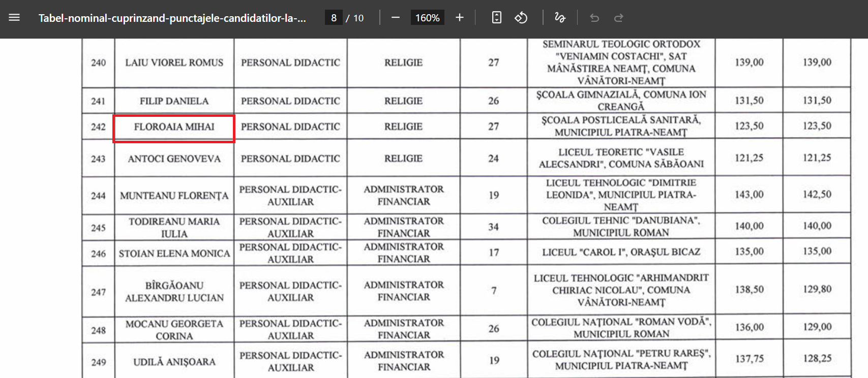Select the document title in toolbar
This screenshot has width=868, height=378.
[x=172, y=18]
